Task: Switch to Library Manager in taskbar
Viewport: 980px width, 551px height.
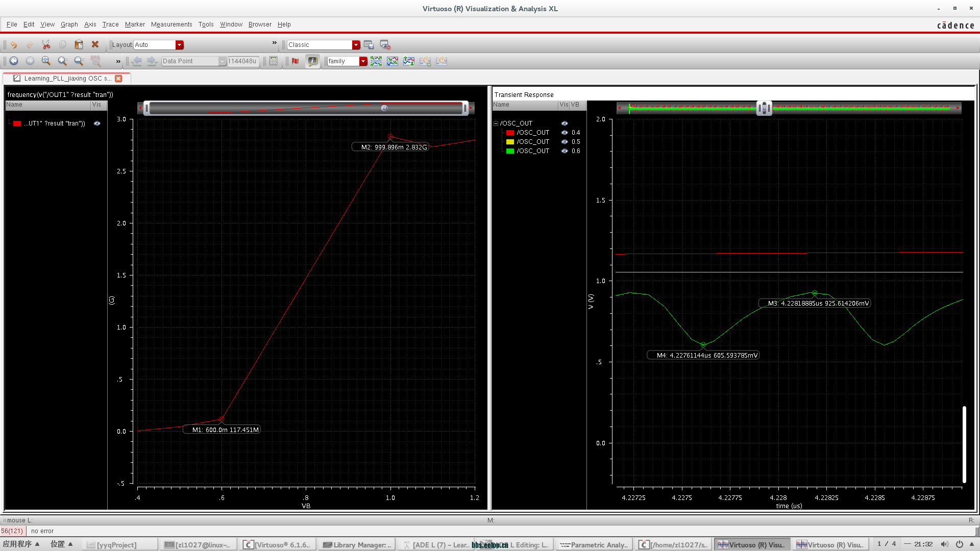Action: point(357,545)
